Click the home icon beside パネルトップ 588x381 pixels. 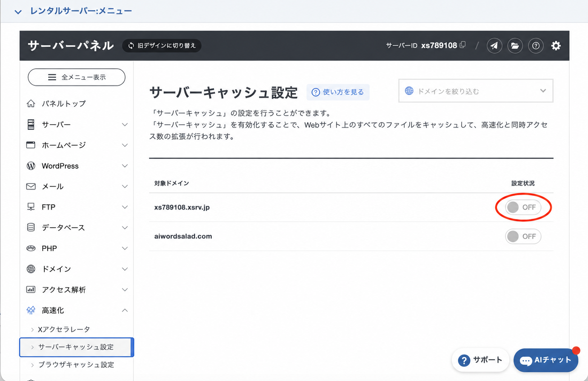(31, 103)
